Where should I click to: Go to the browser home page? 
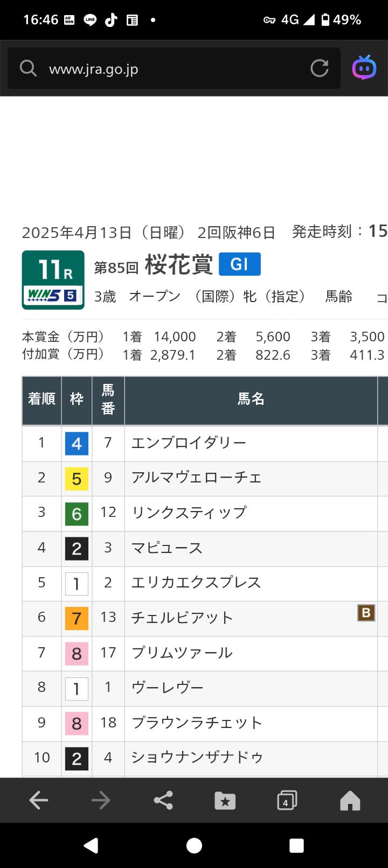tap(350, 801)
